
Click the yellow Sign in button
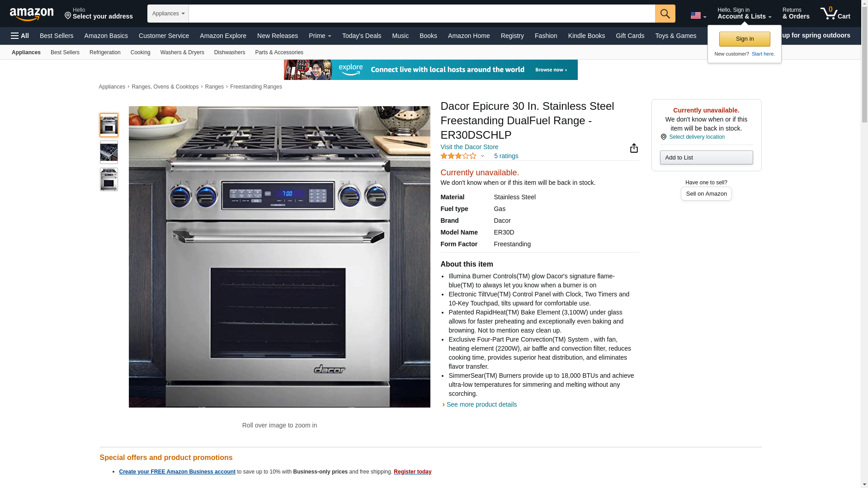[745, 39]
